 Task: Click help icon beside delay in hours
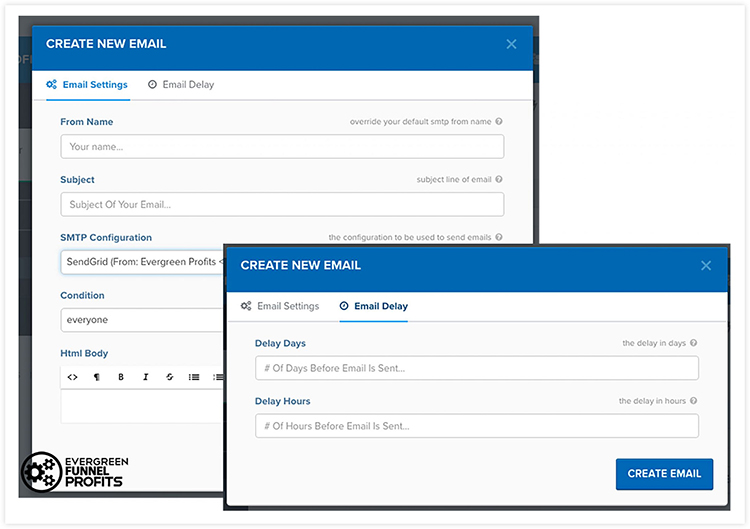click(x=694, y=401)
